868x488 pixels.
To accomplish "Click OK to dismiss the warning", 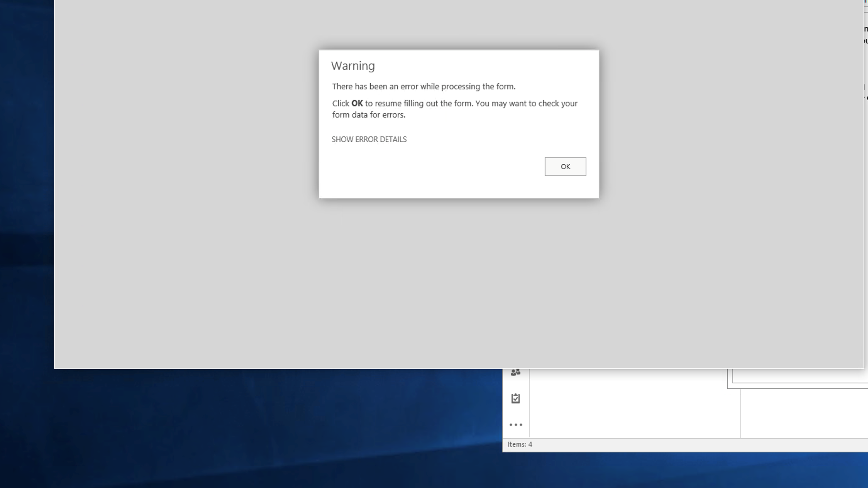I will coord(565,166).
